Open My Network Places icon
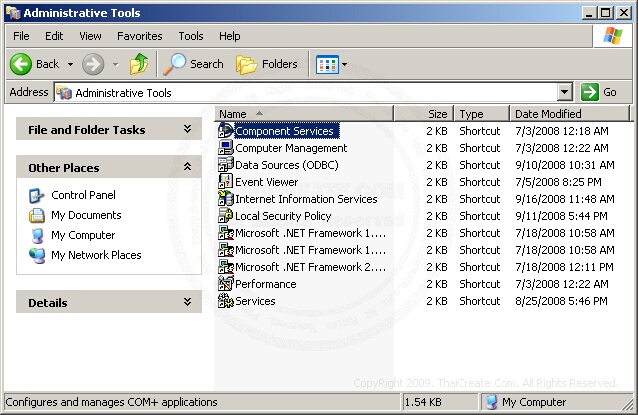 [x=37, y=255]
